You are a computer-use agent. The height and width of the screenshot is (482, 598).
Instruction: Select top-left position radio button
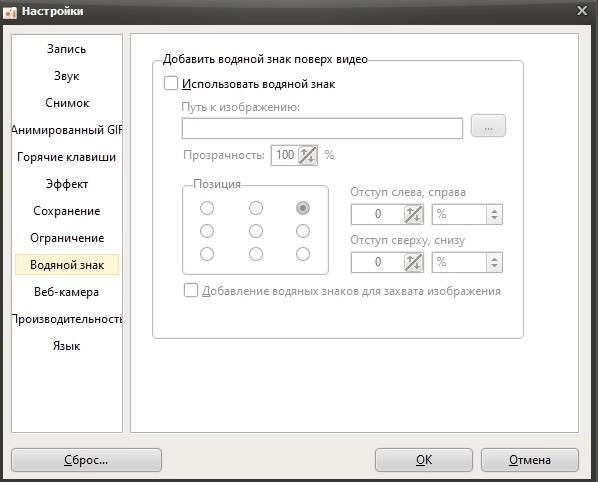pyautogui.click(x=207, y=208)
